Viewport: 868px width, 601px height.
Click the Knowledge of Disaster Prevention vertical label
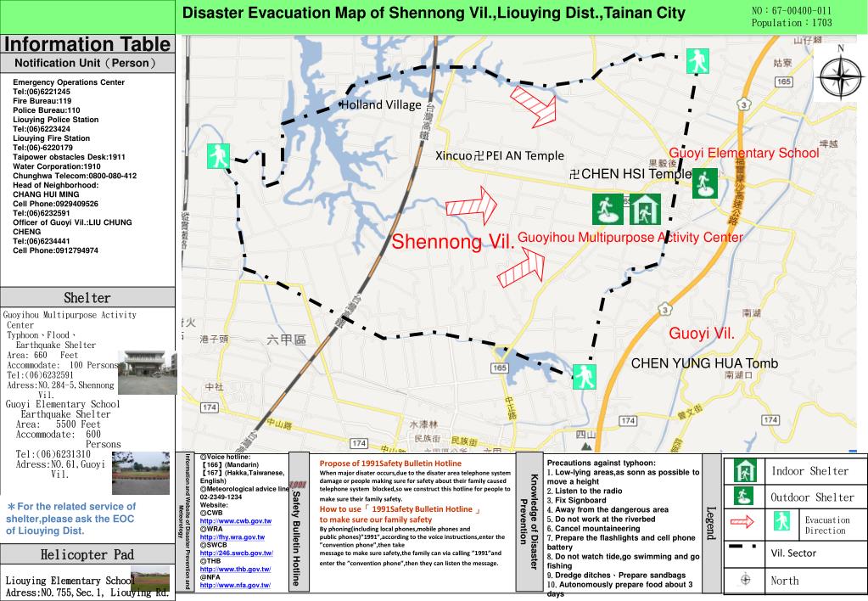(x=529, y=521)
